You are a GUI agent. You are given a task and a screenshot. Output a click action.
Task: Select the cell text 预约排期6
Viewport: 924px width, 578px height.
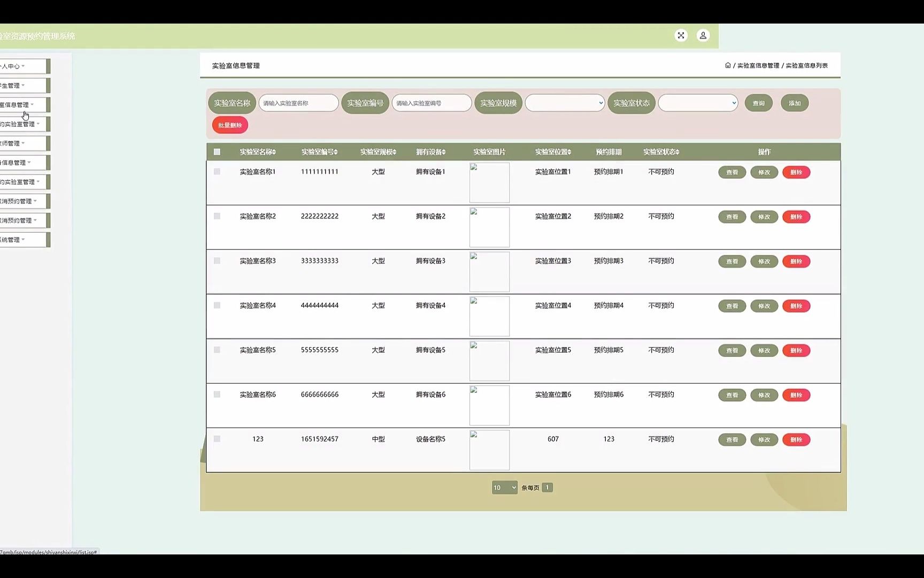609,394
